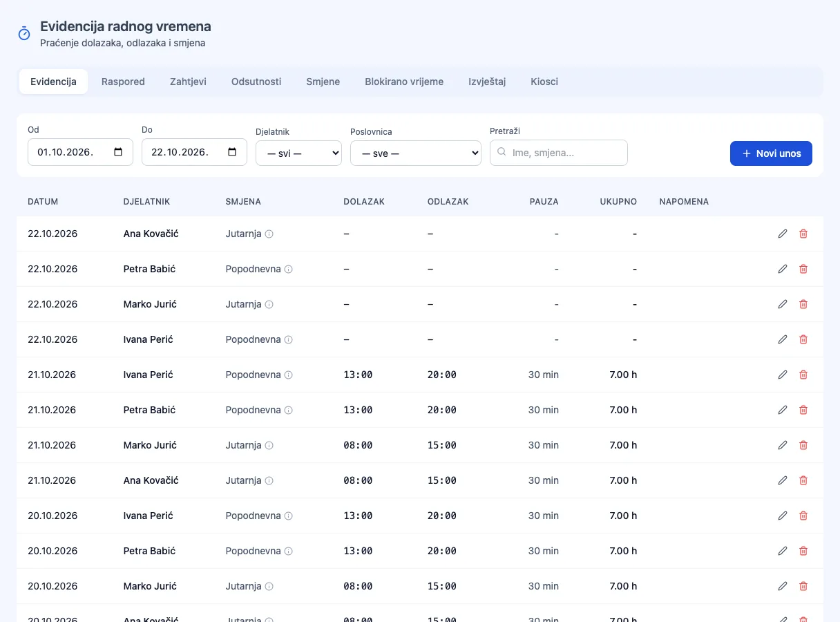
Task: Delete Marko Jurić's 20.10.2026 entry
Action: pyautogui.click(x=803, y=586)
